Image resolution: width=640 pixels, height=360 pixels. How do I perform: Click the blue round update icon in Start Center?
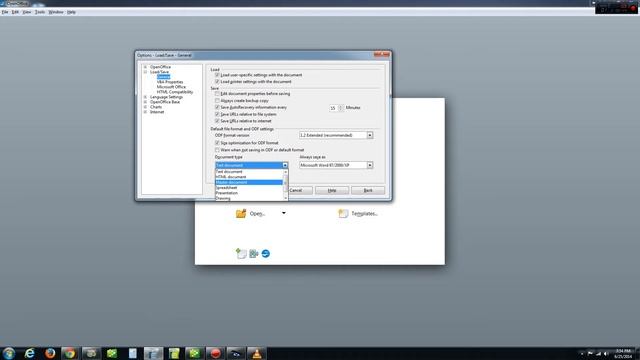click(x=266, y=253)
